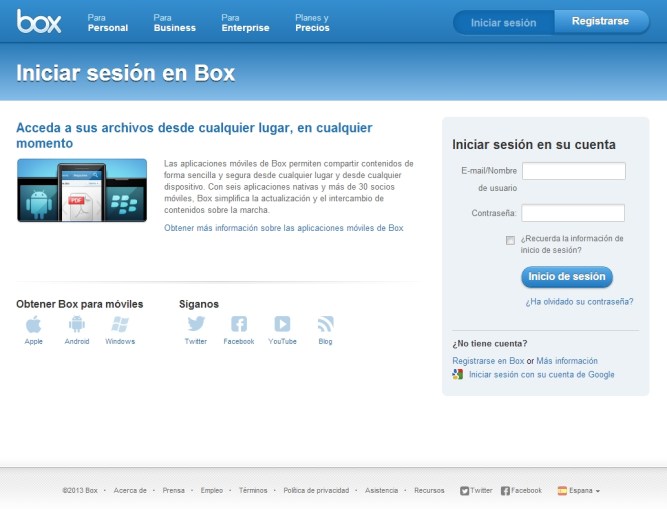Click the mobile devices promo thumbnail
667x509 pixels.
[x=82, y=190]
